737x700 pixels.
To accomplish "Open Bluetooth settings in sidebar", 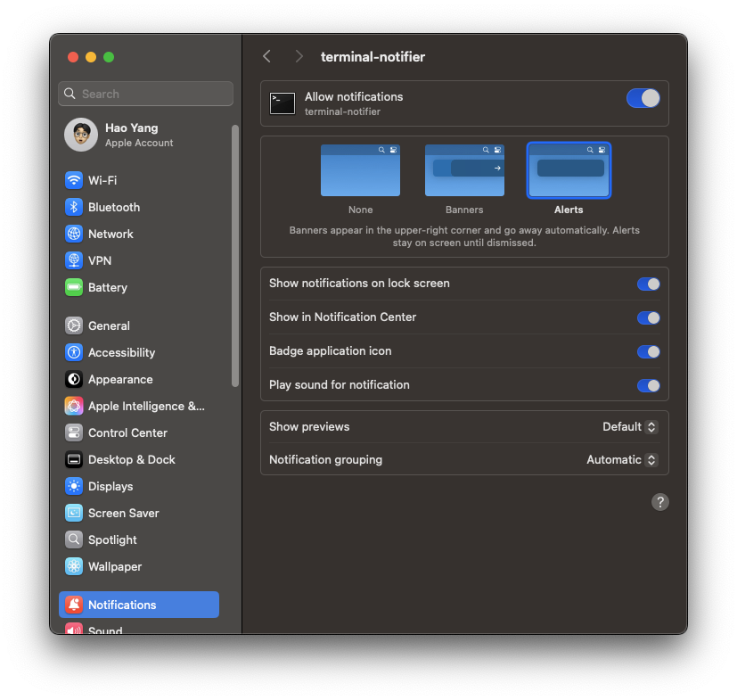I will pos(73,207).
